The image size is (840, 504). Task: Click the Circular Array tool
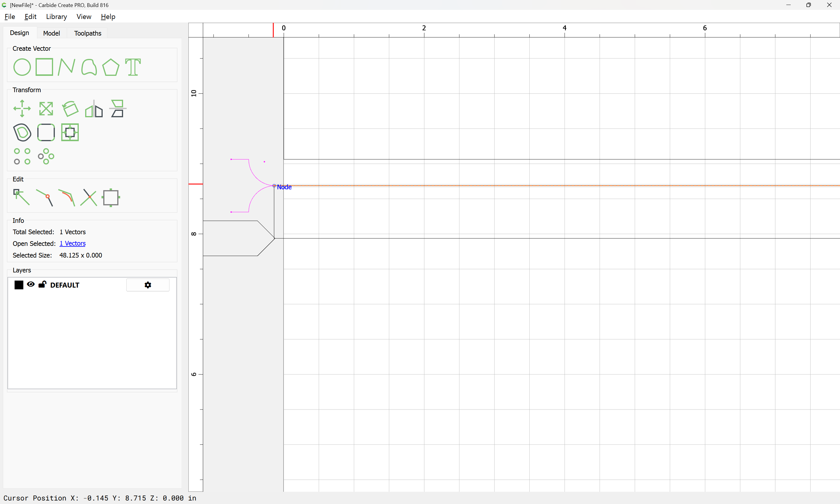(46, 156)
